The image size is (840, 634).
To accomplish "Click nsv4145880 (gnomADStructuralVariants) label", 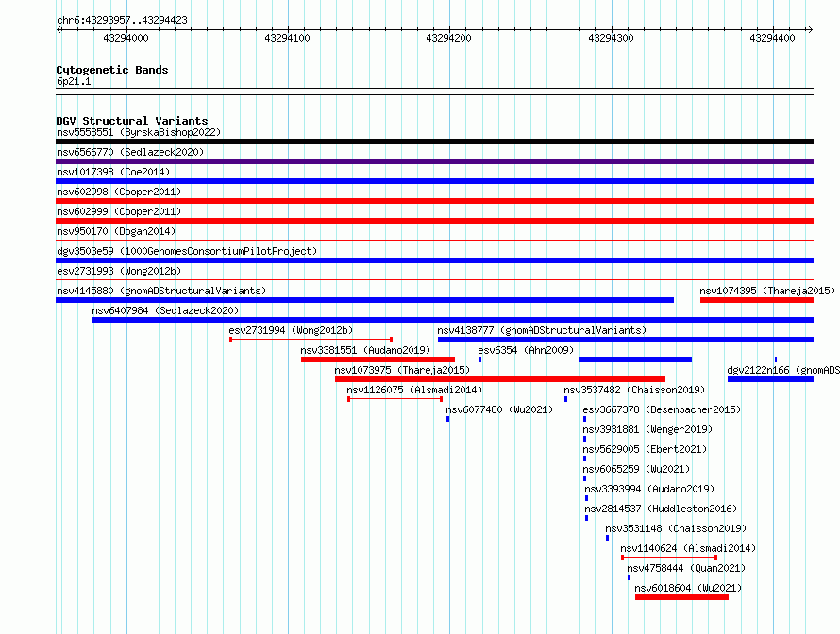I will click(x=161, y=291).
